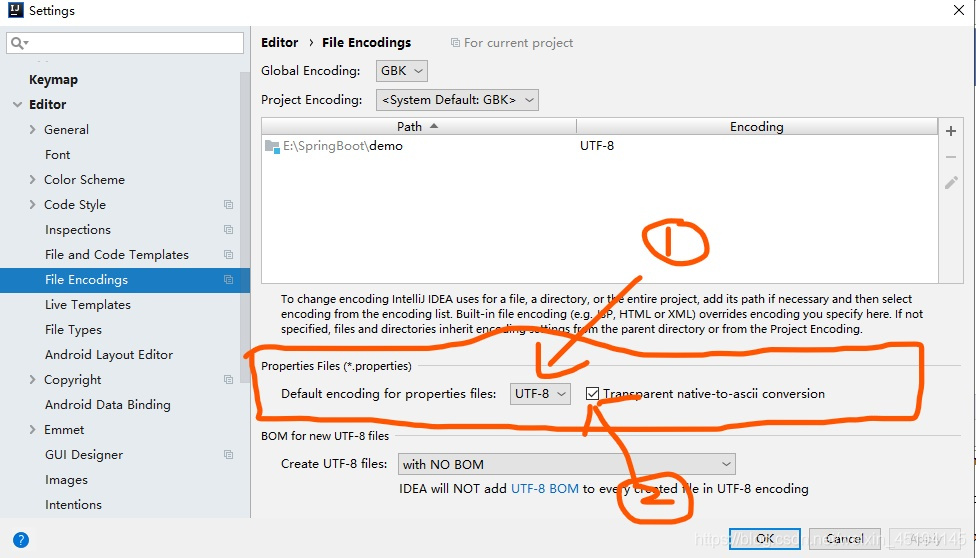The height and width of the screenshot is (558, 976).
Task: Click the folder icon of demo path
Action: click(x=272, y=146)
